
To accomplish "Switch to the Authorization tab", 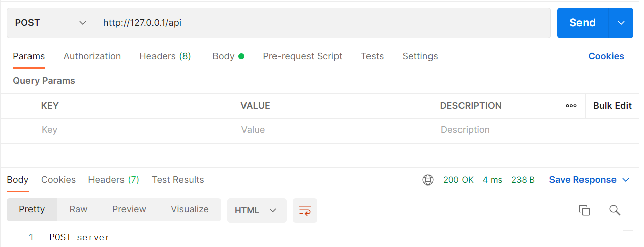I will pos(92,56).
